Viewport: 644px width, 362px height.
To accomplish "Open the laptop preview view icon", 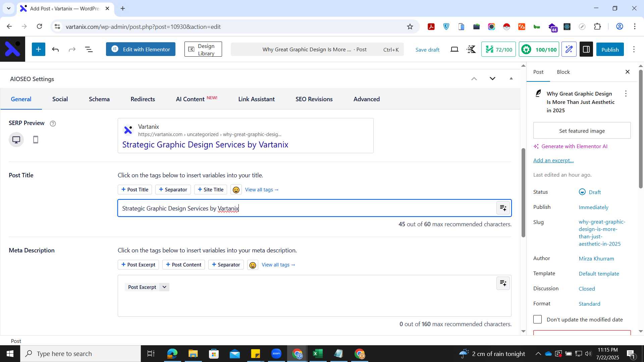I will click(x=454, y=50).
